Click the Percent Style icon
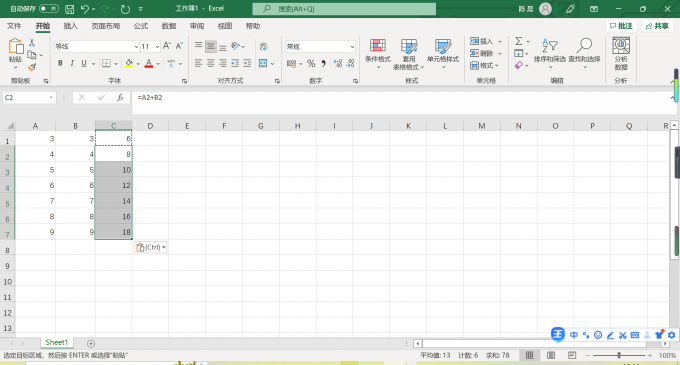The width and height of the screenshot is (680, 365). tap(311, 64)
